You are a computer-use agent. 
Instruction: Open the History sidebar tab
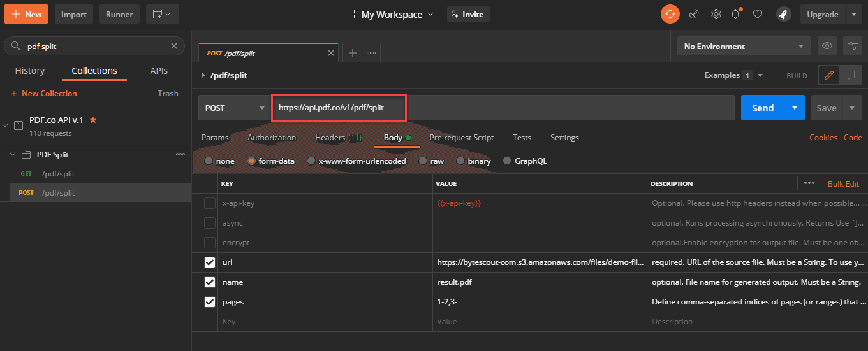click(30, 71)
